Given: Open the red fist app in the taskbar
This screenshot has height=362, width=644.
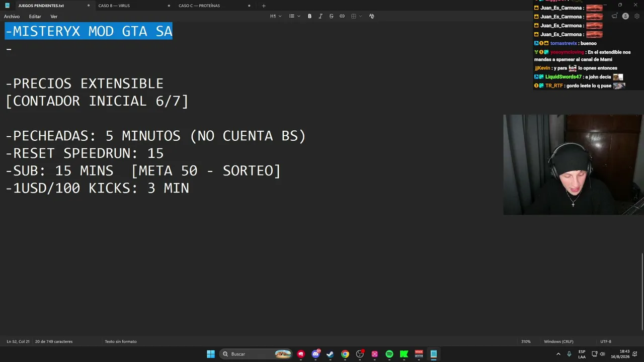Looking at the screenshot, I should (301, 354).
